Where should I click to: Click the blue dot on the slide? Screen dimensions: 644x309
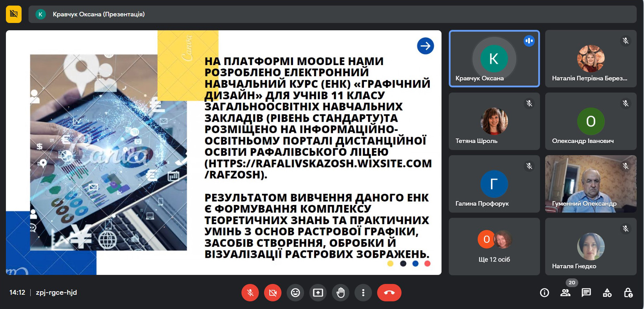[x=415, y=263]
